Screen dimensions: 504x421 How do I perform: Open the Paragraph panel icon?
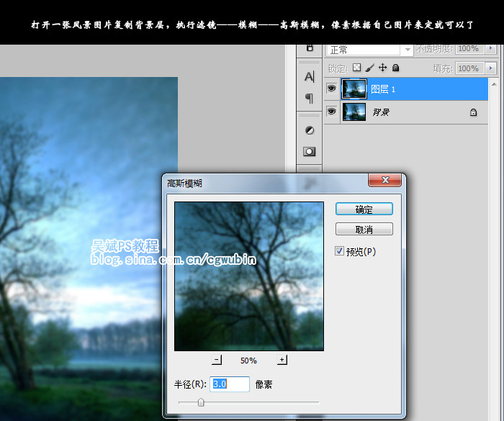click(x=309, y=98)
